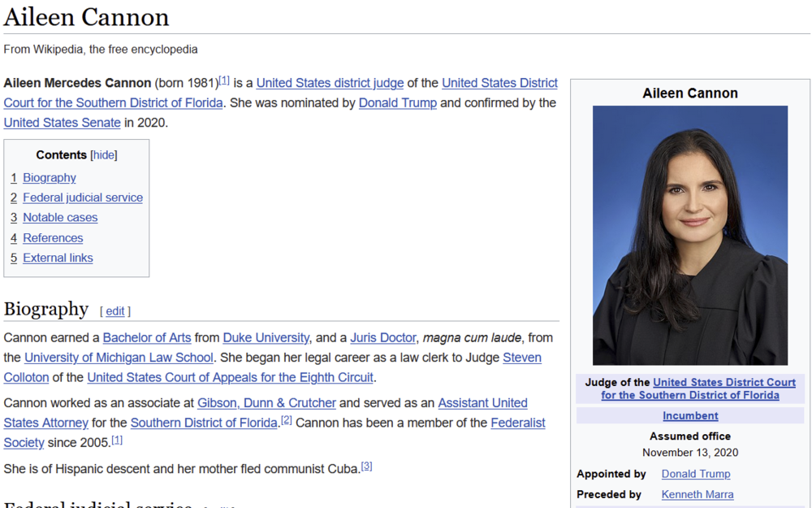Open Gibson, Dunn & Crutcher link
This screenshot has width=812, height=508.
click(266, 403)
